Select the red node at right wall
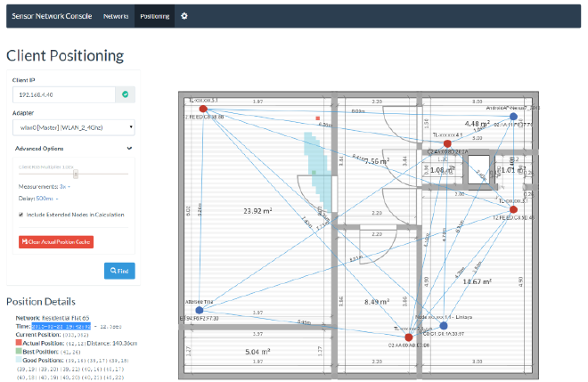 pyautogui.click(x=513, y=209)
